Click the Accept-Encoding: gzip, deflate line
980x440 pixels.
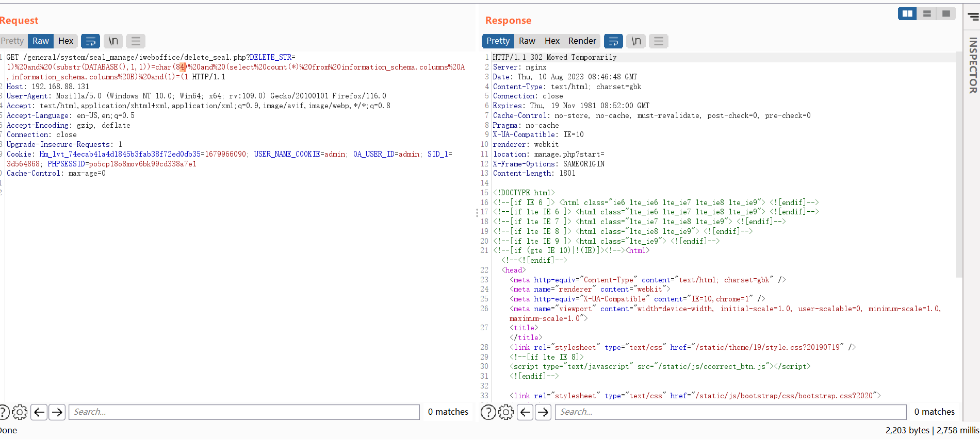click(68, 125)
